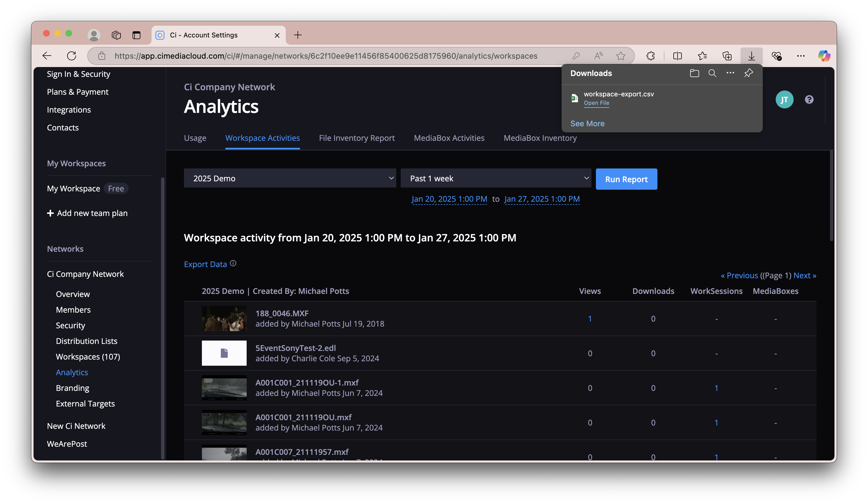
Task: Search downloads with the magnifier icon
Action: [x=712, y=73]
